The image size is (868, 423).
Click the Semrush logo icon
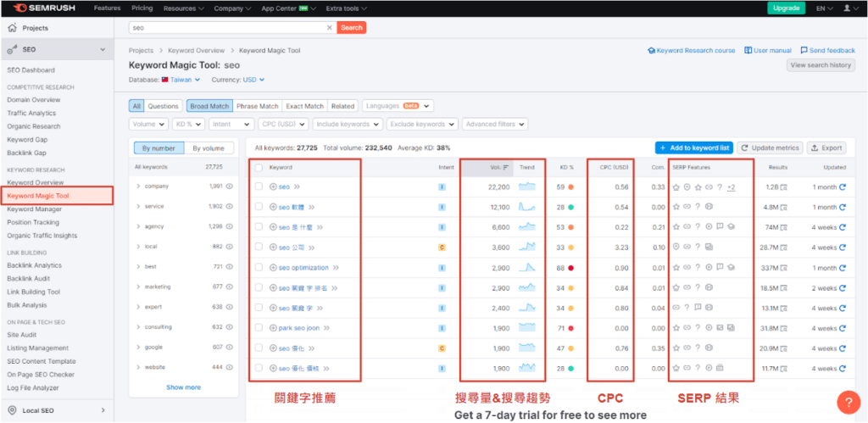(19, 8)
